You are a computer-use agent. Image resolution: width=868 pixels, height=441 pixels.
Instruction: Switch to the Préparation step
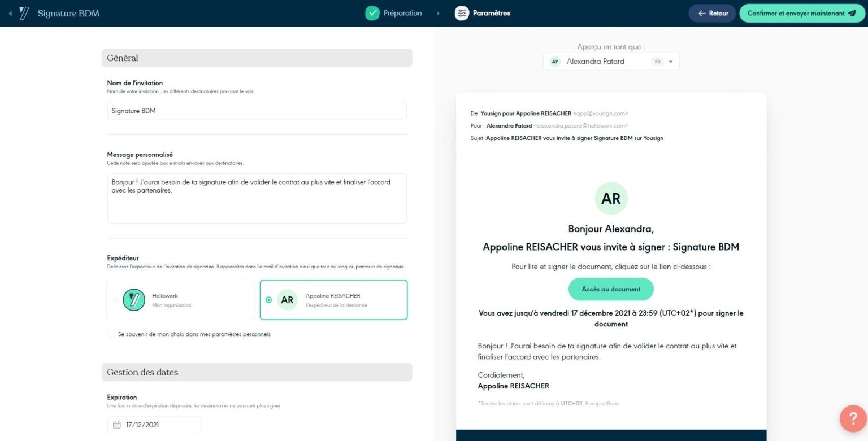click(x=393, y=12)
